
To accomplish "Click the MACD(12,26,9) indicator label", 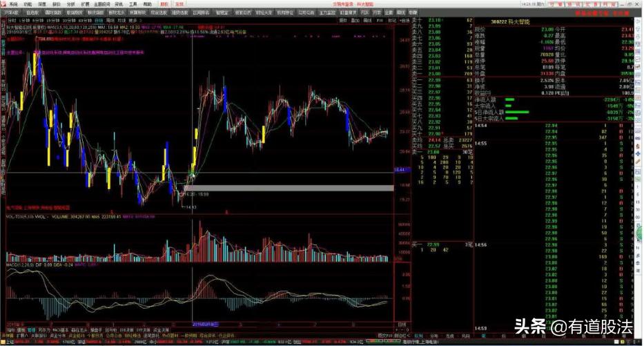I will pyautogui.click(x=20, y=265).
